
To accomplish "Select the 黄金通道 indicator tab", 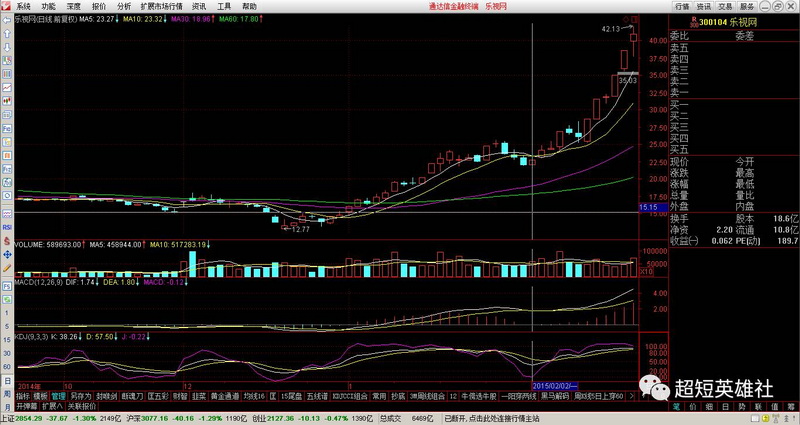I will 223,396.
